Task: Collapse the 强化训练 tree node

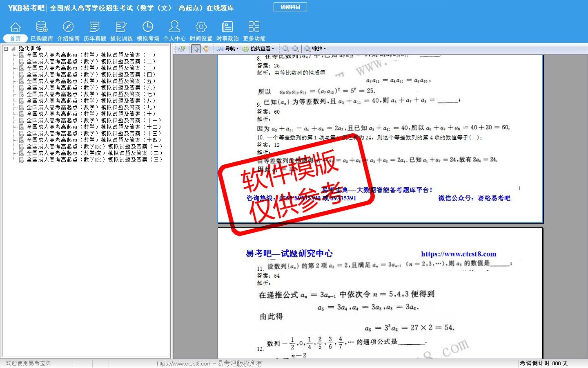Action: pos(6,49)
